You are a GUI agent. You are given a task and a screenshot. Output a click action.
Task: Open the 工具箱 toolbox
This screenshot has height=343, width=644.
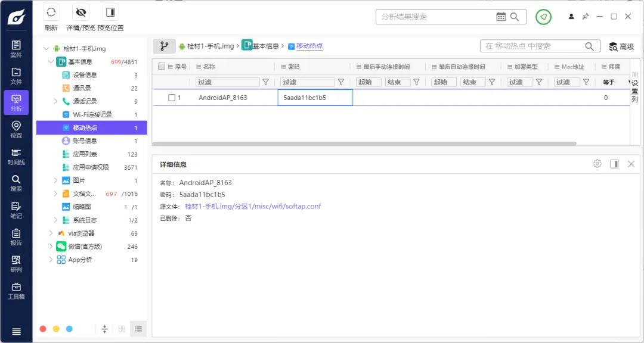click(16, 291)
